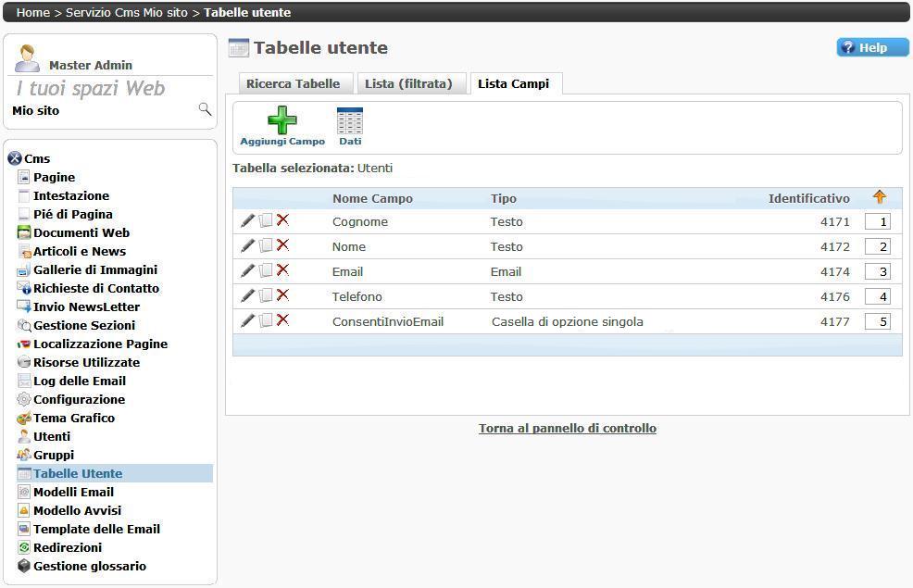
Task: Click the green Aggiungi Campo plus icon
Action: coord(281,120)
